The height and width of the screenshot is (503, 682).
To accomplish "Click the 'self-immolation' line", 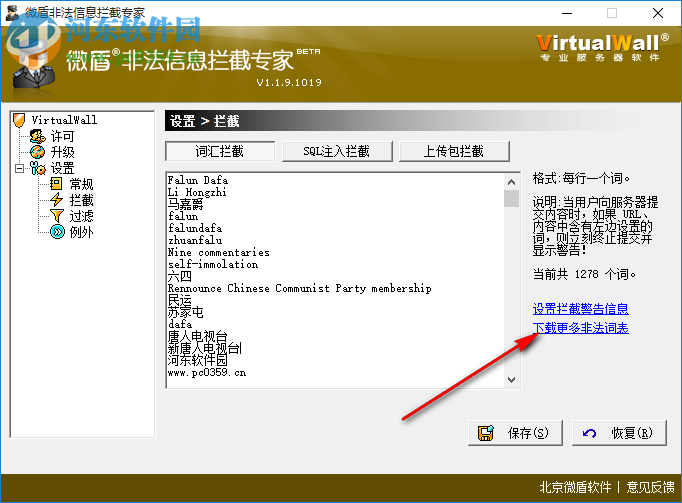I will [213, 265].
